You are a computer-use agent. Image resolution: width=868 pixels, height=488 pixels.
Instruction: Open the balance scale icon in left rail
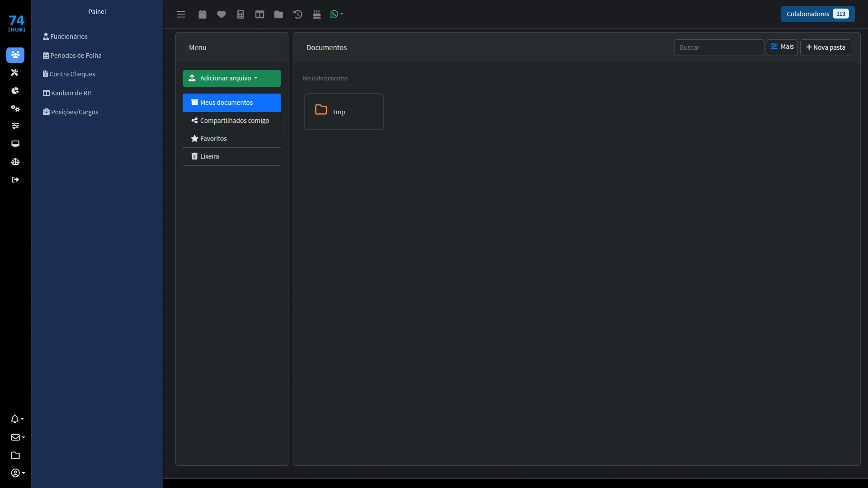pyautogui.click(x=15, y=161)
